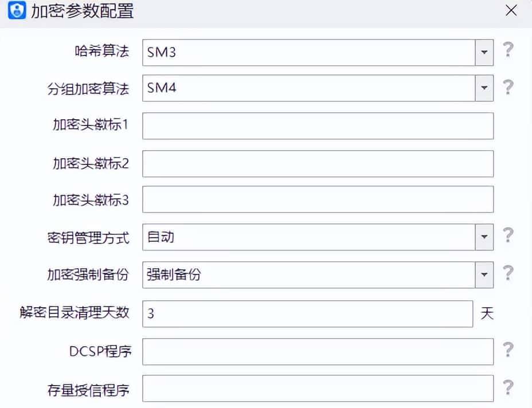This screenshot has width=532, height=408.
Task: Click the help icon beside 存量授信程序
Action: [508, 389]
